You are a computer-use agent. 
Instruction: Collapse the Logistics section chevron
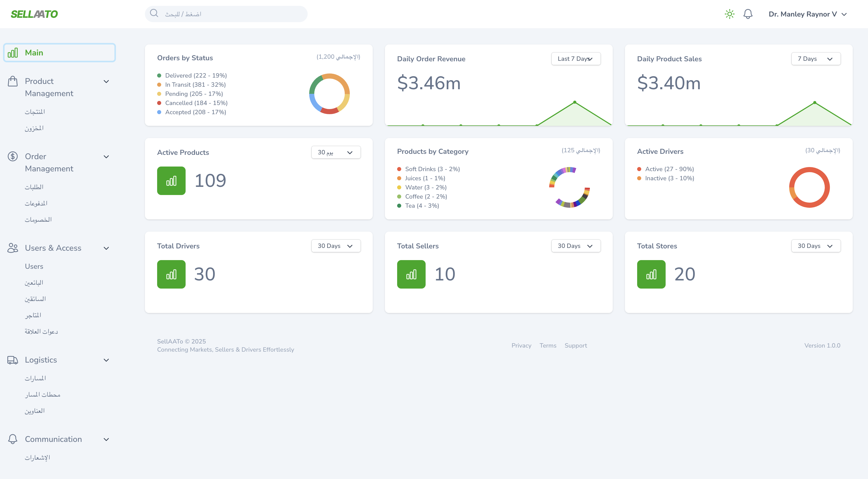click(x=106, y=360)
